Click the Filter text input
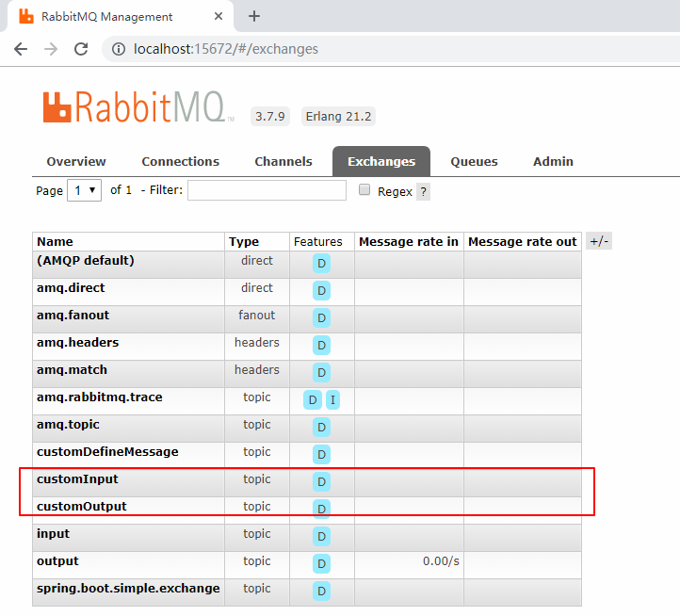This screenshot has width=680, height=616. 267,190
